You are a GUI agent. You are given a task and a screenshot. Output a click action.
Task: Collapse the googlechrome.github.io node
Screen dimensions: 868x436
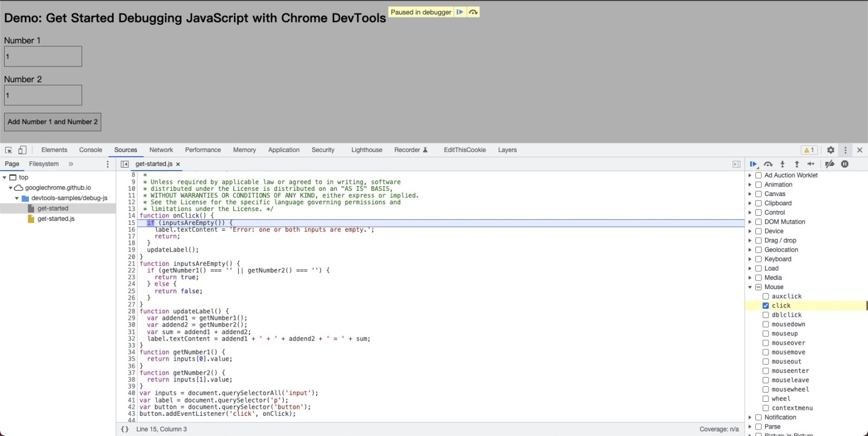tap(10, 188)
